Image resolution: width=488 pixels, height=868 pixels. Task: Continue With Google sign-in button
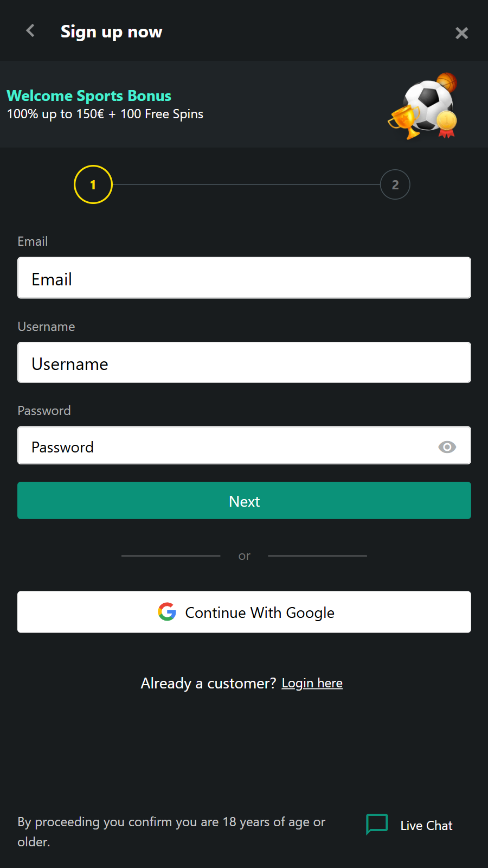point(244,612)
